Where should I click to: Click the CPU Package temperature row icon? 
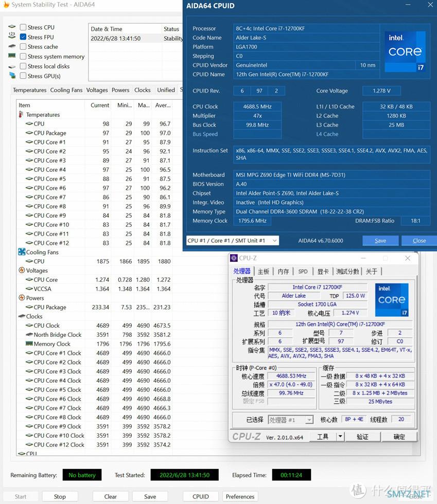[29, 133]
